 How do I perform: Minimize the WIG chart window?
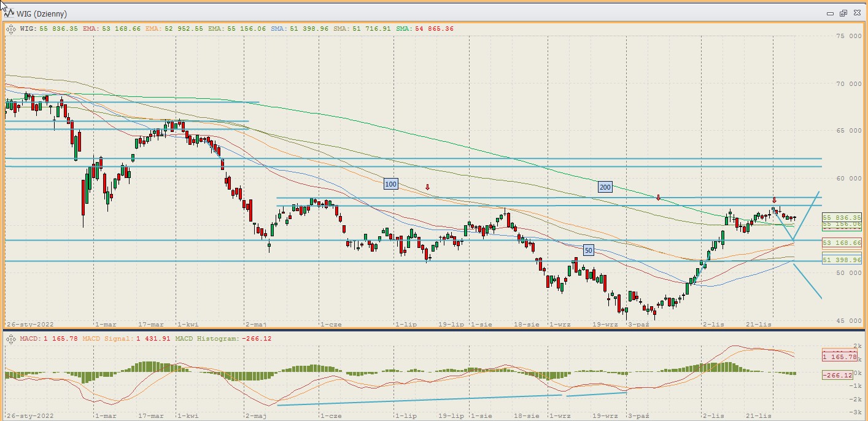coord(830,13)
